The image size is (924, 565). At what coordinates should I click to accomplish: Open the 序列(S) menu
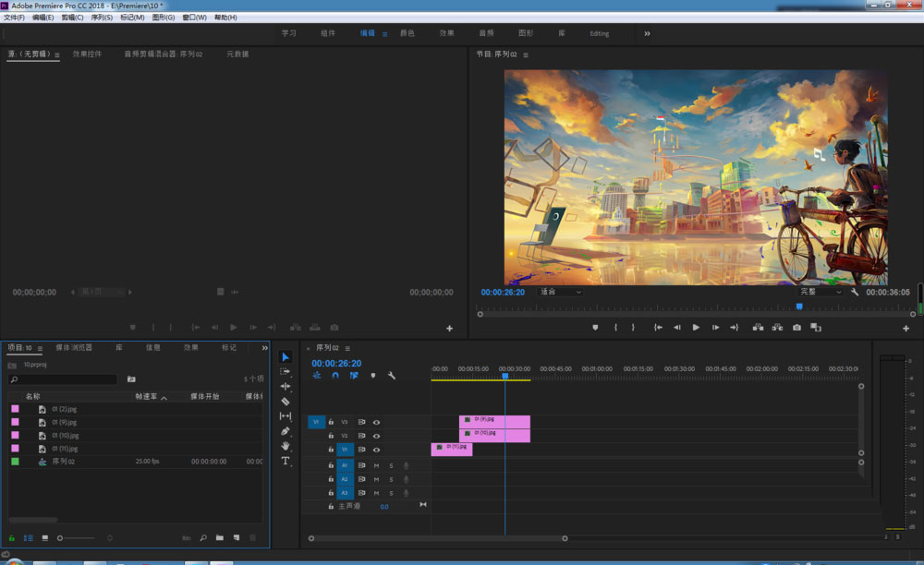(x=102, y=18)
